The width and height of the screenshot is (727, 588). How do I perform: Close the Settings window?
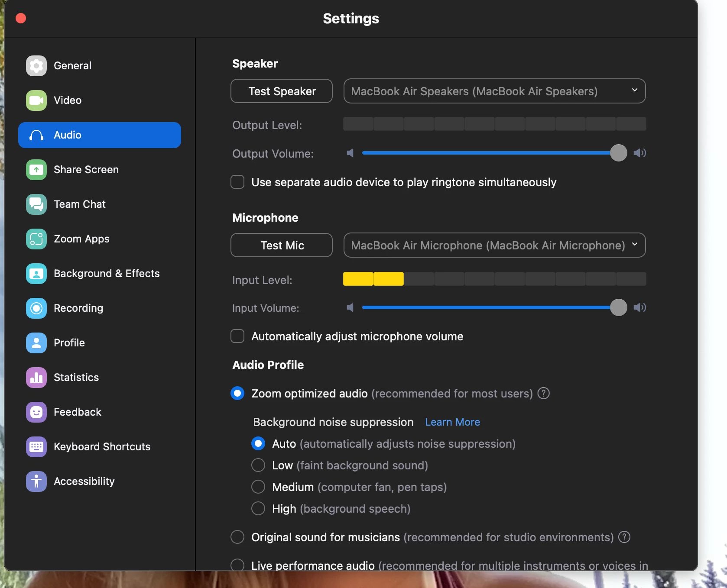pyautogui.click(x=21, y=18)
